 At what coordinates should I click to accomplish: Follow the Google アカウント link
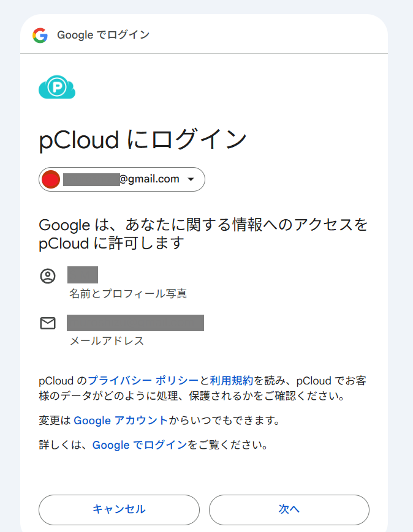pos(121,421)
